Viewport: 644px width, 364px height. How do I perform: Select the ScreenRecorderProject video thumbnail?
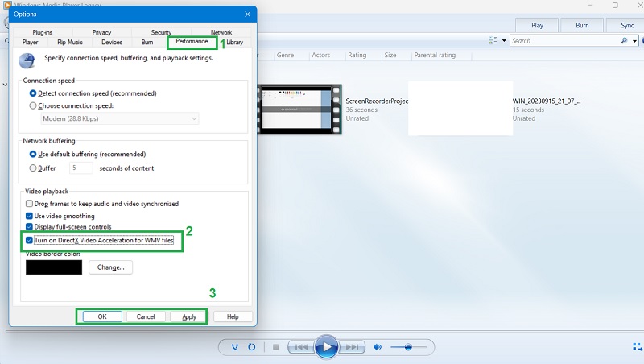coord(299,110)
